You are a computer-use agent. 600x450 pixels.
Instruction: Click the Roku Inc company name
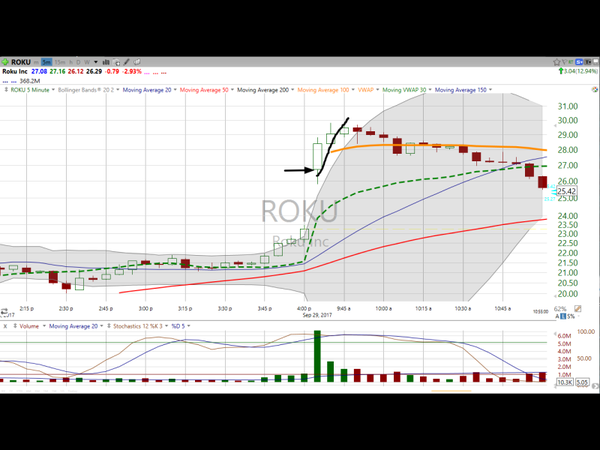click(x=15, y=72)
